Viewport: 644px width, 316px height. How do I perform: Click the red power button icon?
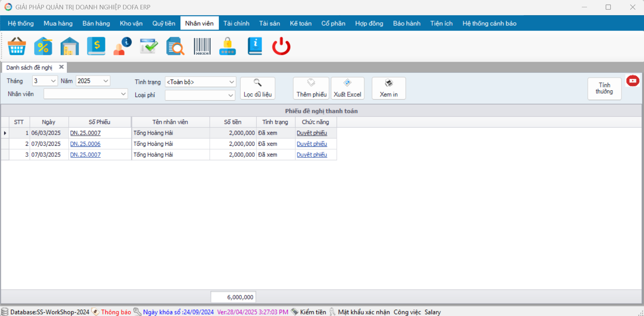coord(281,46)
